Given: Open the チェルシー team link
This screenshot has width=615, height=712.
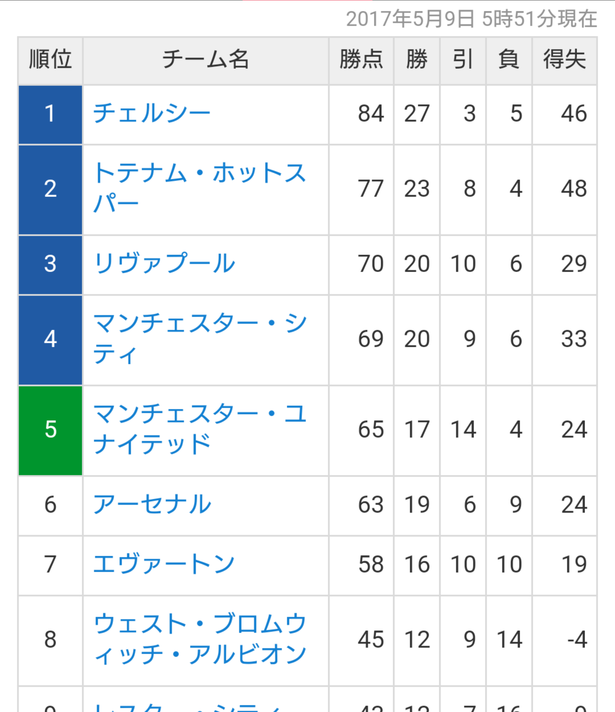Looking at the screenshot, I should coord(152,113).
